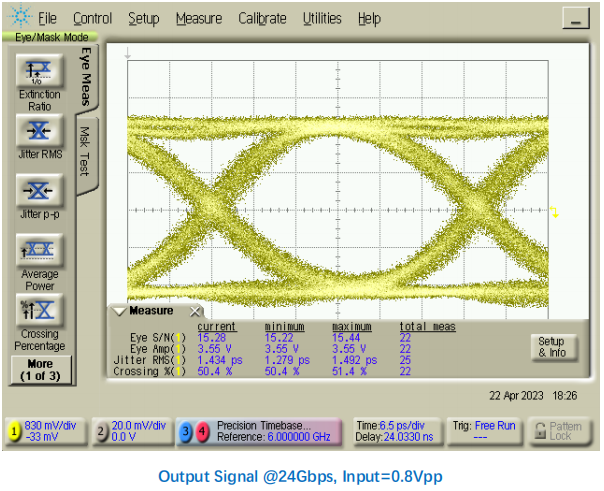The width and height of the screenshot is (604, 491).
Task: Click the Agilent starburst logo icon
Action: click(20, 17)
